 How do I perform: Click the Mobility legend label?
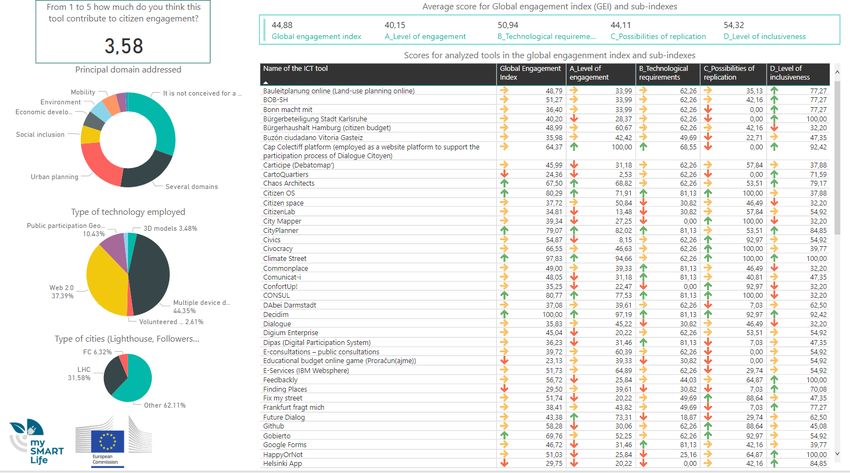(83, 93)
